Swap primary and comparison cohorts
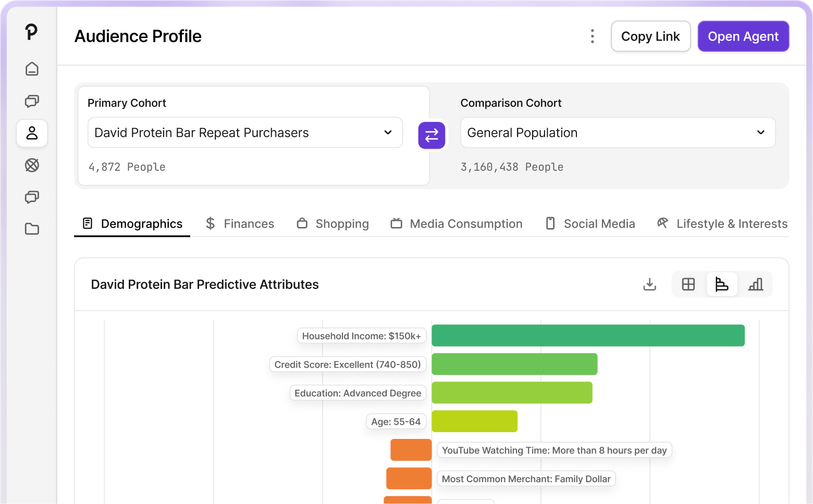This screenshot has width=813, height=504. (x=432, y=135)
